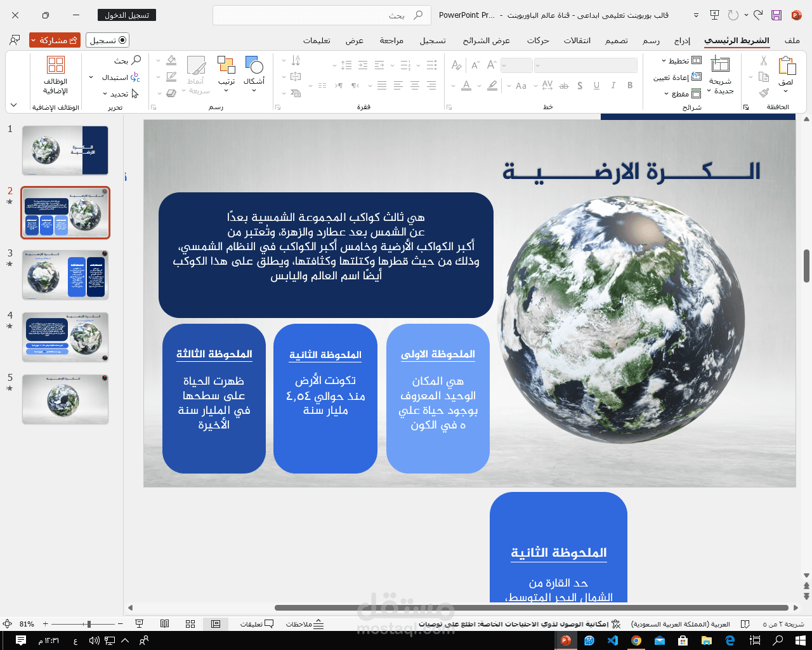Click the search (بحث) box in title bar
812x650 pixels.
322,15
